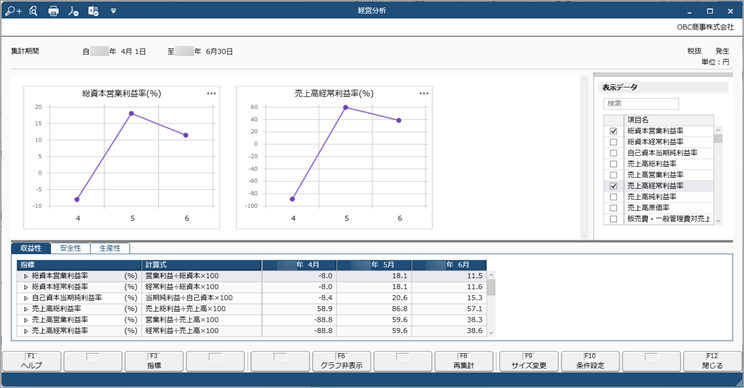
Task: Click the printer icon
Action: tap(53, 10)
